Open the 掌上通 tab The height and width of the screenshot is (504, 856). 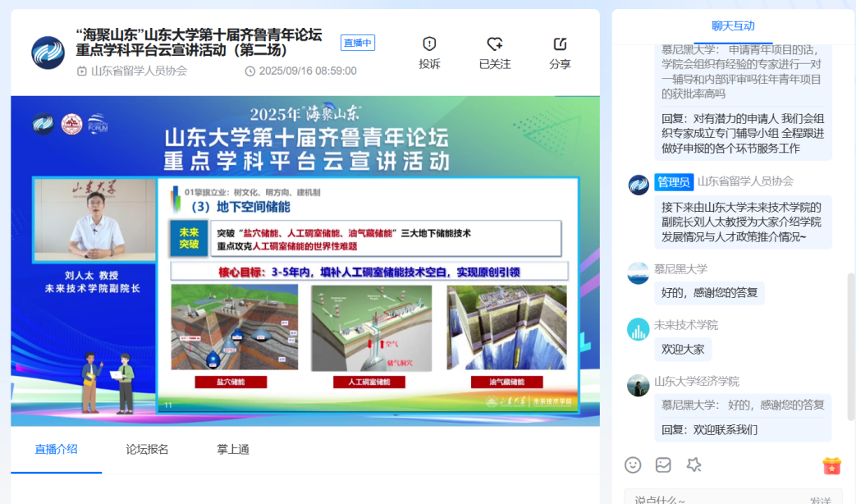point(233,449)
